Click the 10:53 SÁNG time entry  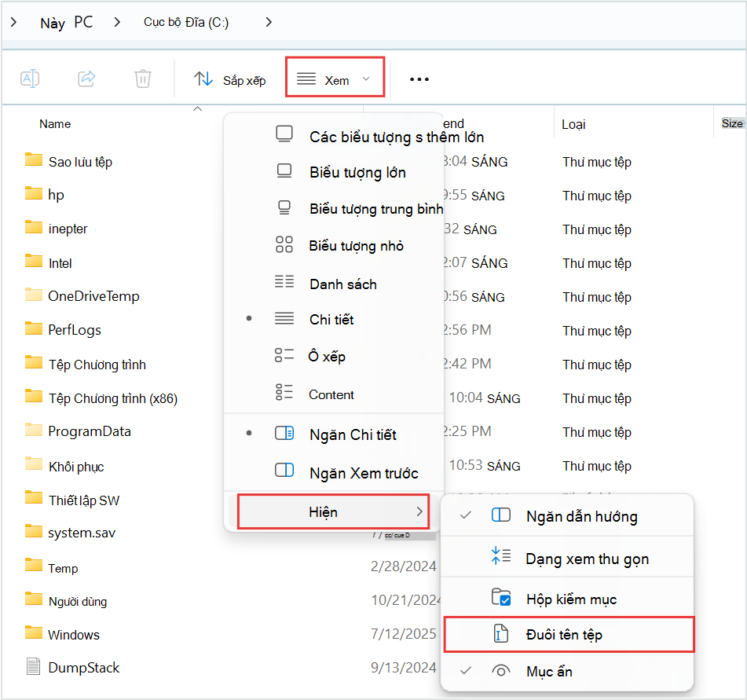click(485, 466)
